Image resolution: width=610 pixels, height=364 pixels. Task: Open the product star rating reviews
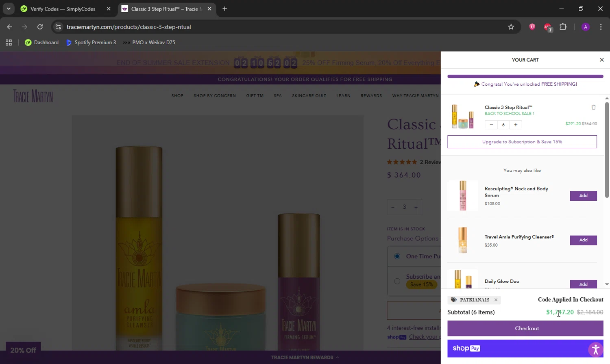(402, 162)
